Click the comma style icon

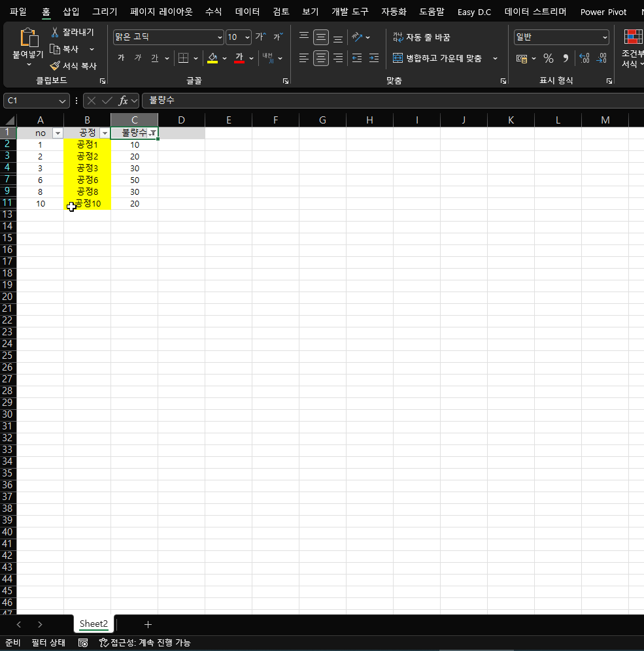(x=565, y=59)
